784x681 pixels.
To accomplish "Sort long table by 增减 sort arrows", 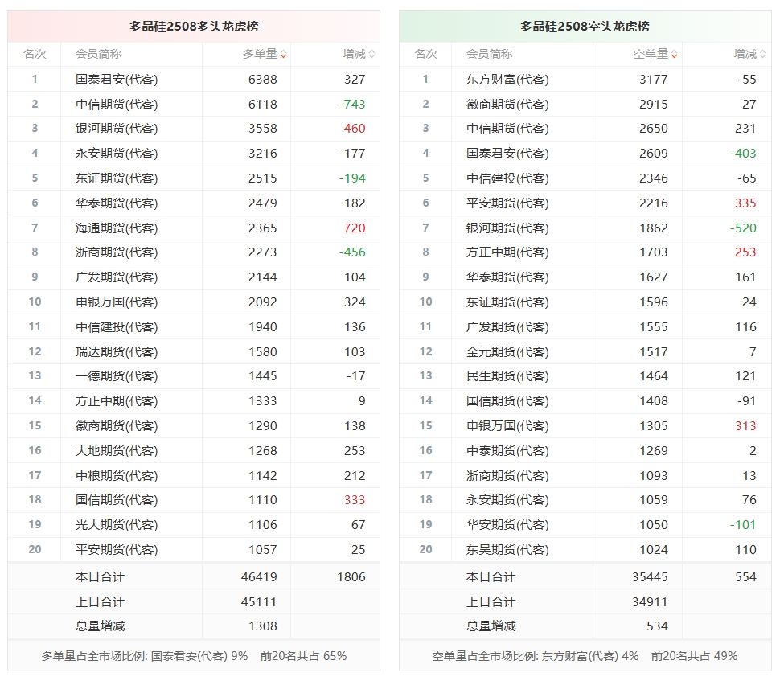I will pyautogui.click(x=371, y=55).
